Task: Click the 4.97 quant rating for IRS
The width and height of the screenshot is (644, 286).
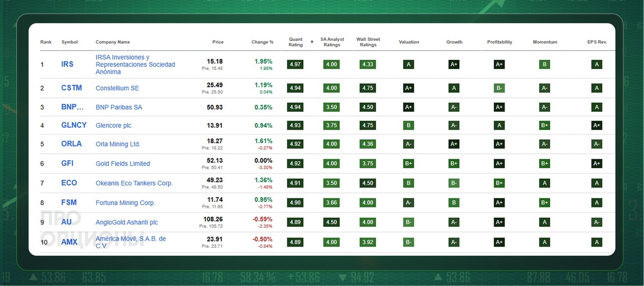Action: (x=295, y=65)
